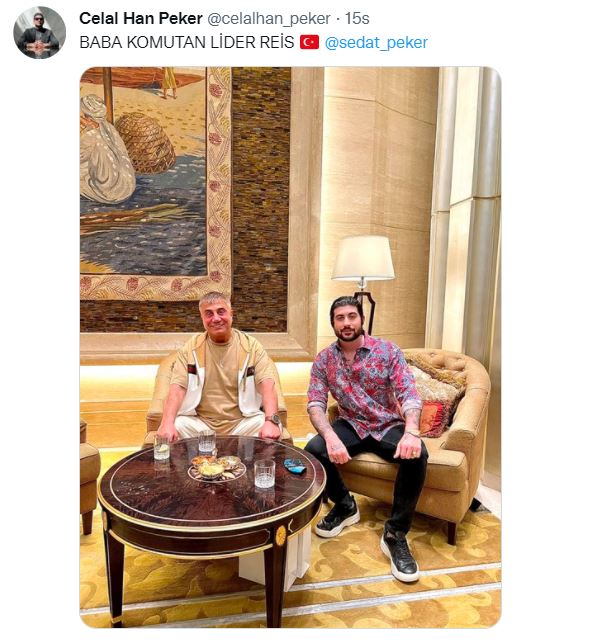Image resolution: width=612 pixels, height=642 pixels.
Task: Click the tapestry painting in the photo
Action: [x=156, y=183]
